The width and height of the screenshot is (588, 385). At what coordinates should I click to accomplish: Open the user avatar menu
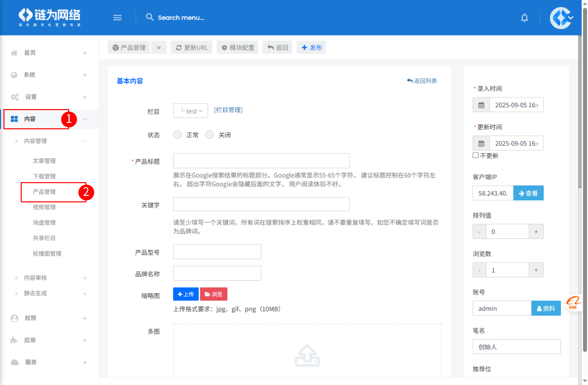click(561, 18)
